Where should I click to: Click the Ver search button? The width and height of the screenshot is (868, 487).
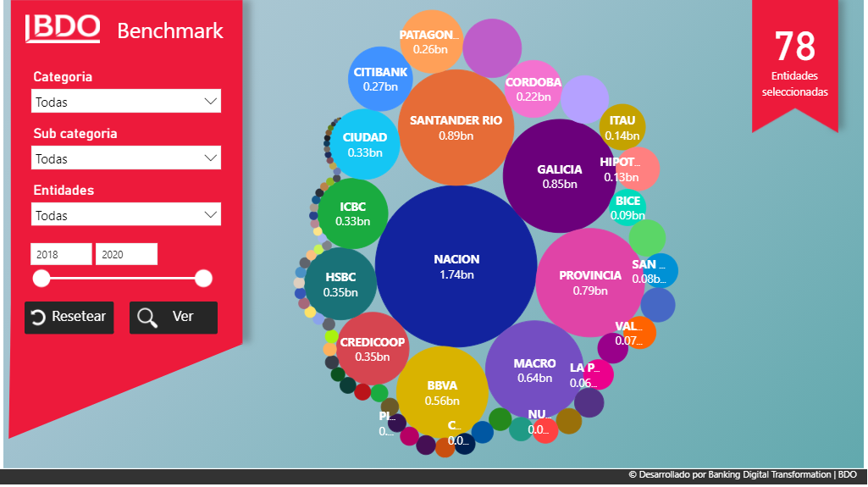coord(174,317)
